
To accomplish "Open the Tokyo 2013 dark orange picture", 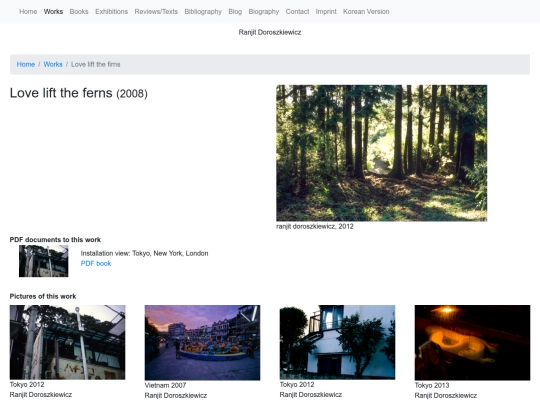I will coord(472,343).
